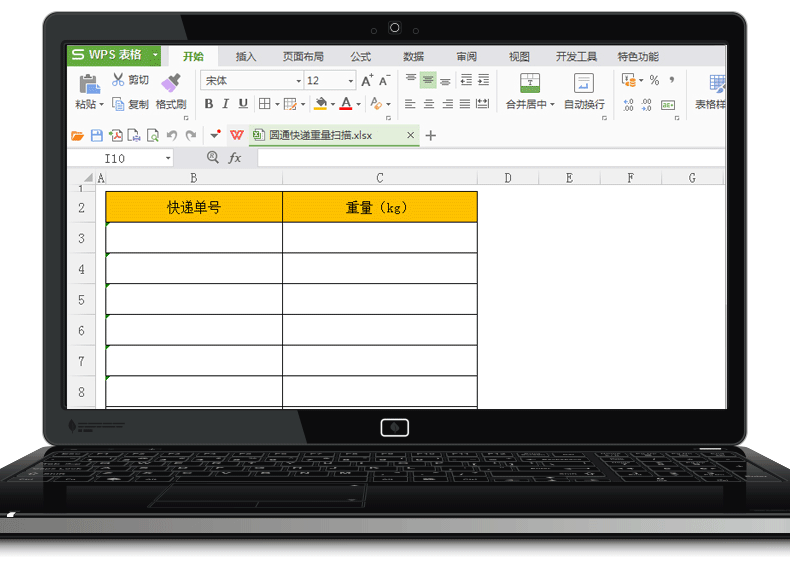The image size is (790, 577).
Task: Click the red W WPS home tab icon
Action: click(x=237, y=135)
